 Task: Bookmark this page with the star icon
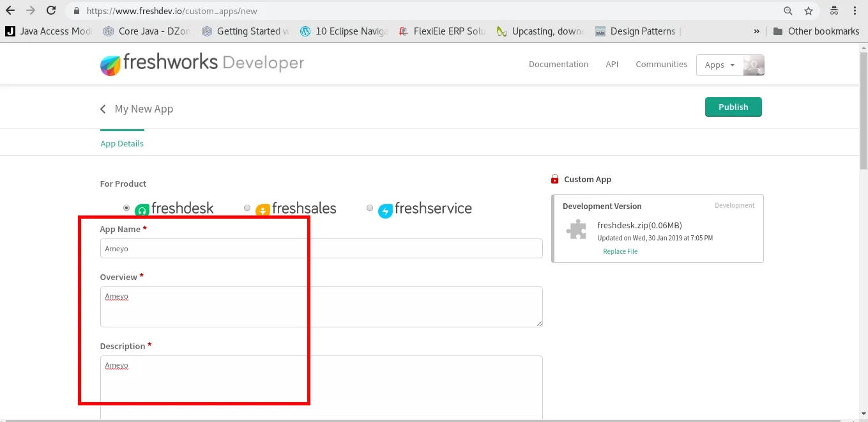pos(809,11)
